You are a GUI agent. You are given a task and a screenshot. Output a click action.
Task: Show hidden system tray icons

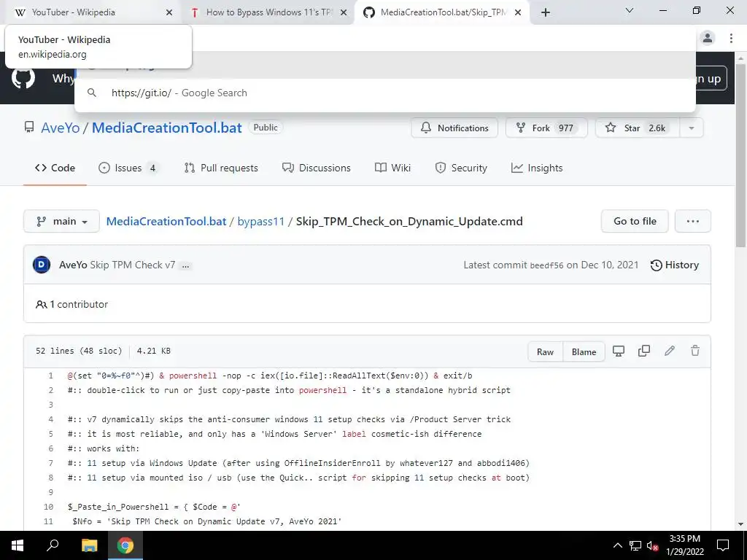(617, 545)
